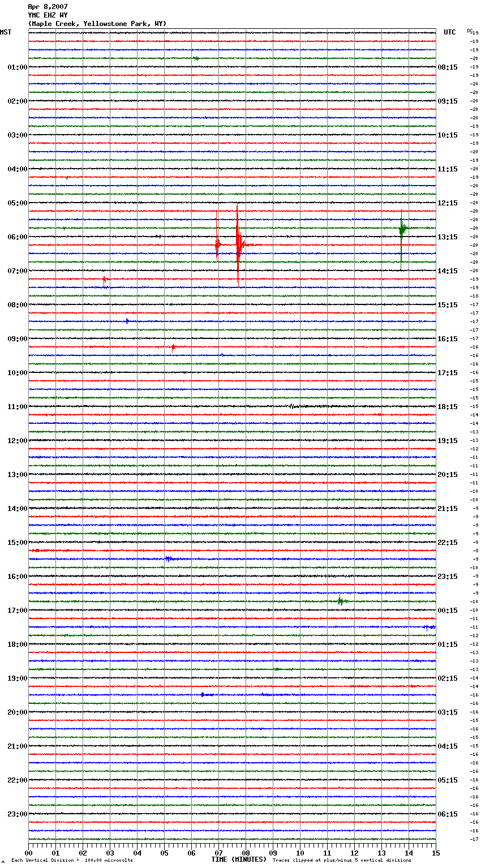481x868 pixels.
Task: Click the "TIME (MINUTES)" axis title
Action: [x=239, y=860]
